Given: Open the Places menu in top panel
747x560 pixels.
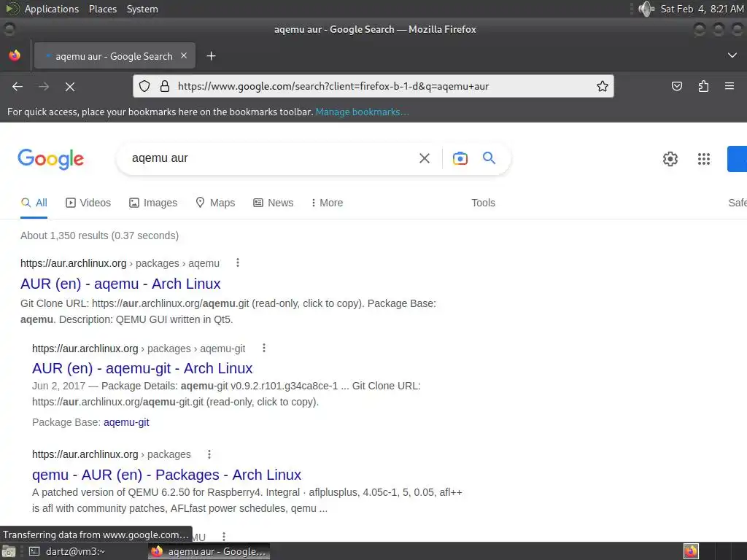Looking at the screenshot, I should [102, 9].
